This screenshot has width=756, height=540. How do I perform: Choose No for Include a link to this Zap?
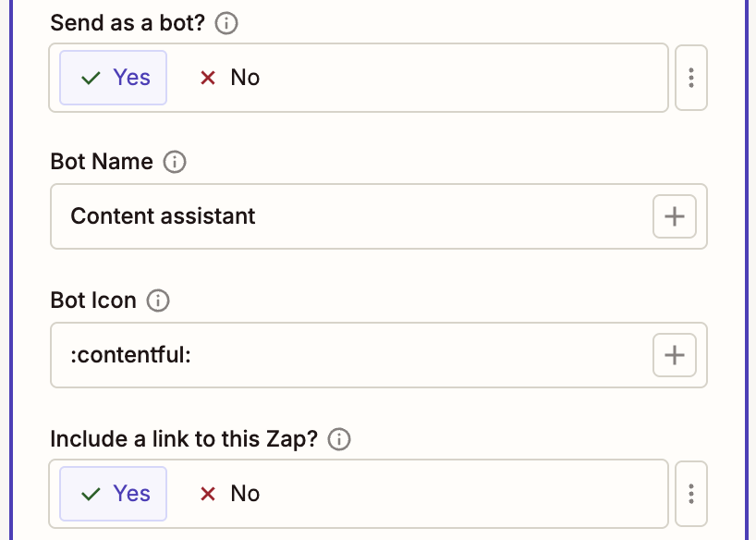229,494
